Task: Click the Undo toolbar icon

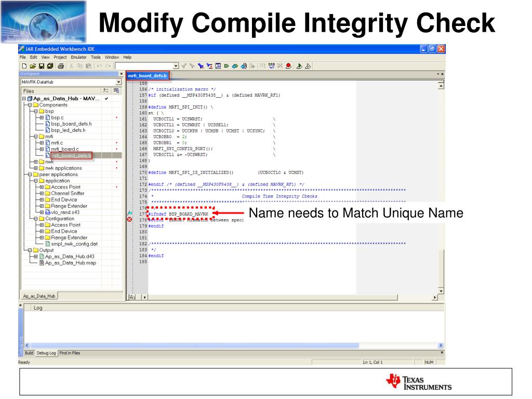Action: pos(99,66)
